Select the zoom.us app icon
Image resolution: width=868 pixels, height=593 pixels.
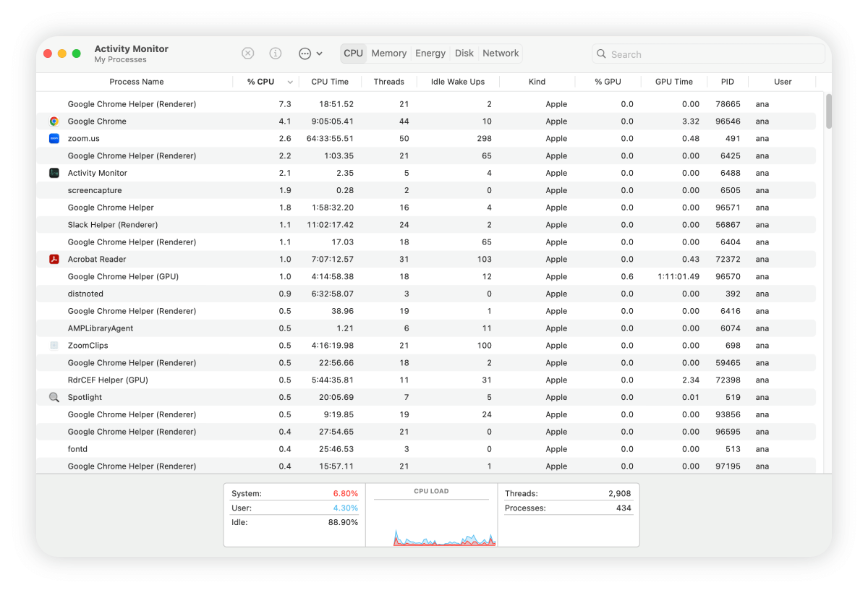pyautogui.click(x=54, y=138)
